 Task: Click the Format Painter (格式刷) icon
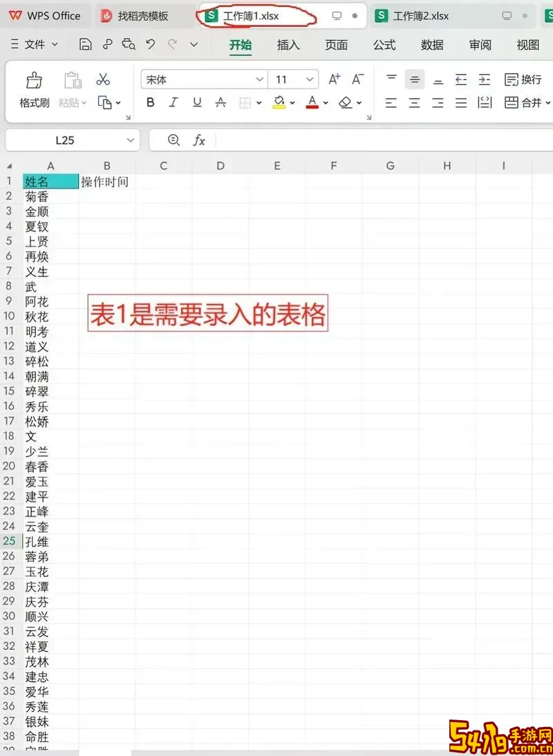click(x=35, y=80)
